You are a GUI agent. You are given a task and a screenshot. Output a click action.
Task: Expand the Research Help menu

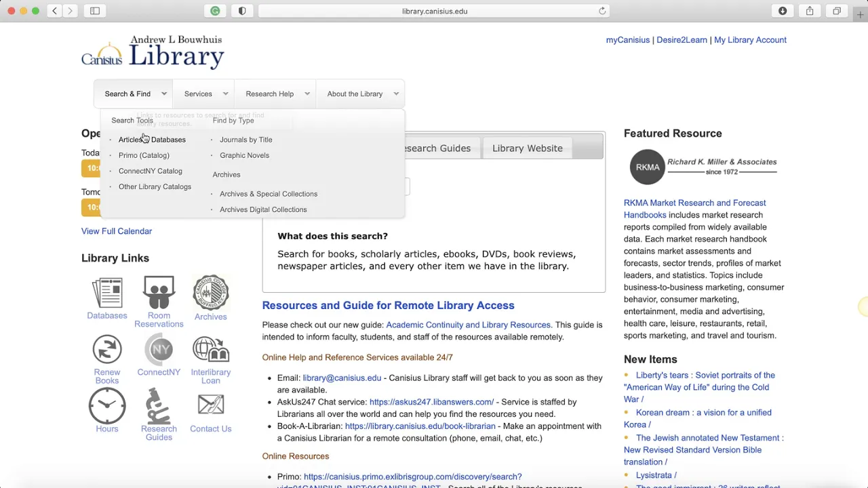pyautogui.click(x=276, y=94)
